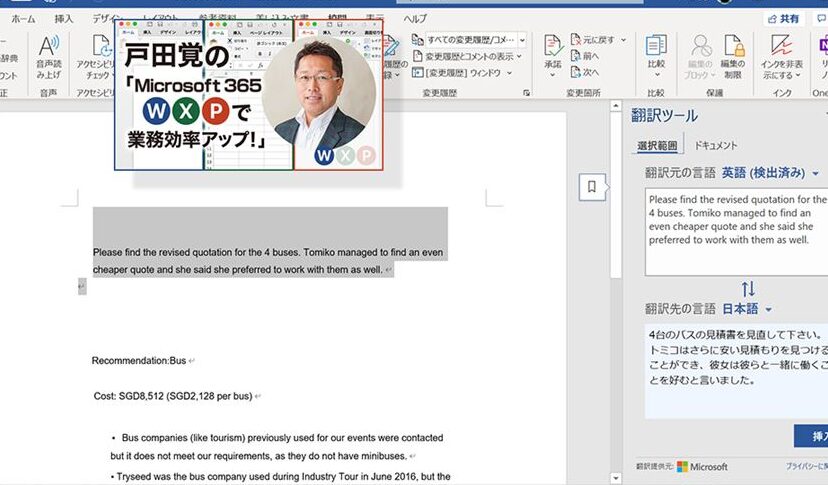Click the line 'Cost: SGD8,512 (SGD2,128 per bus)'

tap(173, 396)
